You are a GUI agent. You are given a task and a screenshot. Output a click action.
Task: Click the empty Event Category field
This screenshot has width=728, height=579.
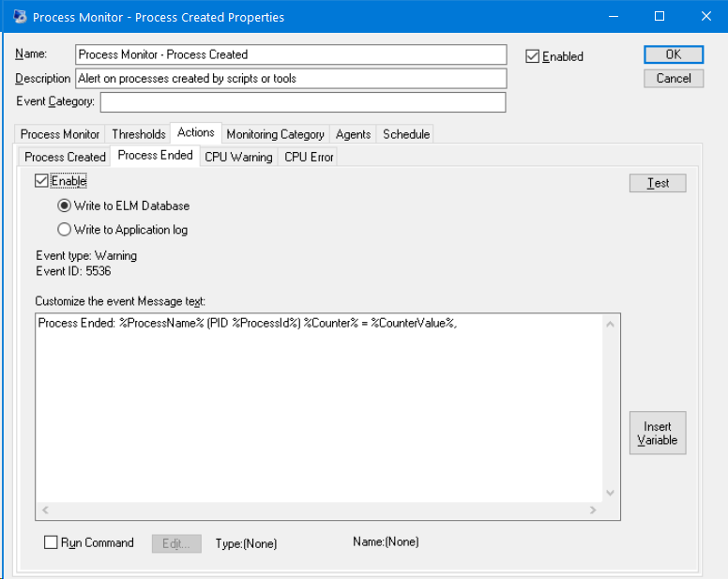[303, 102]
